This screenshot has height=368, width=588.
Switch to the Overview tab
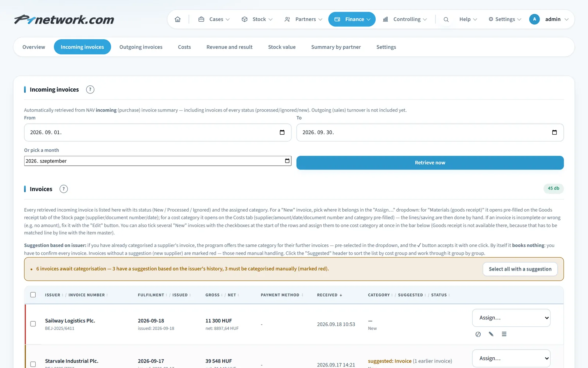click(x=34, y=47)
